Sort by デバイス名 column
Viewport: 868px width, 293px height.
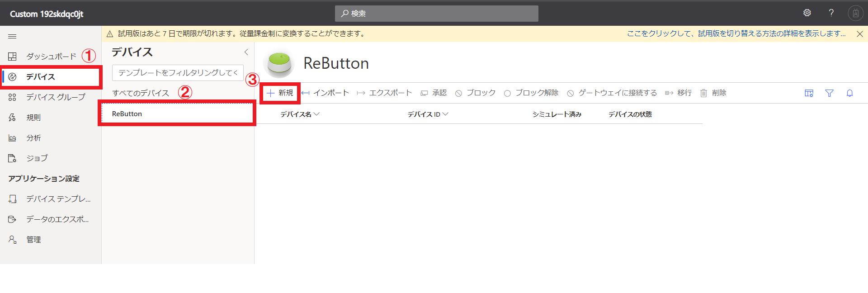point(300,114)
